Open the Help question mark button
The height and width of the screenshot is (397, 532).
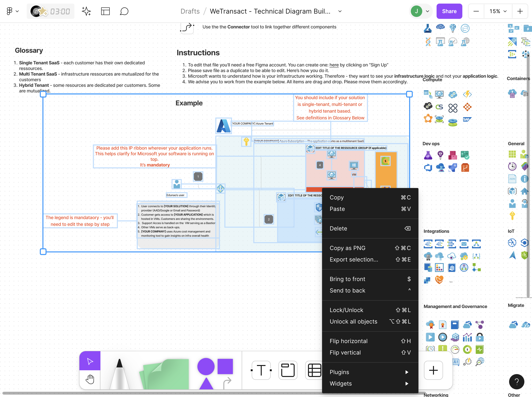pyautogui.click(x=516, y=381)
